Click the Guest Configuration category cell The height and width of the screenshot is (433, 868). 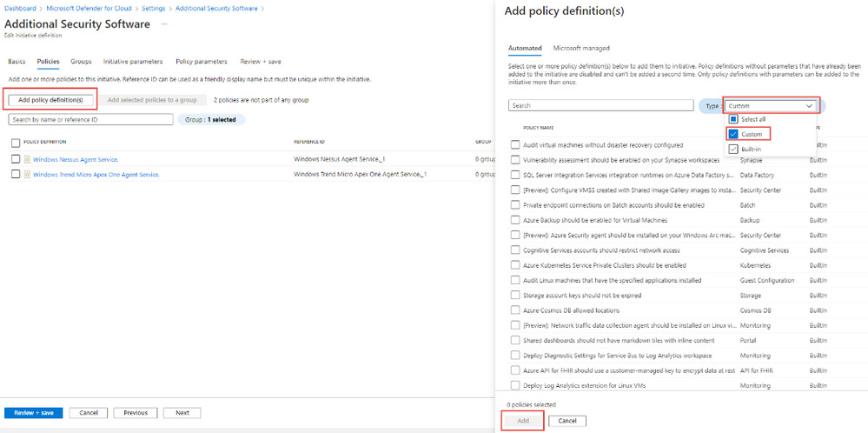click(767, 281)
